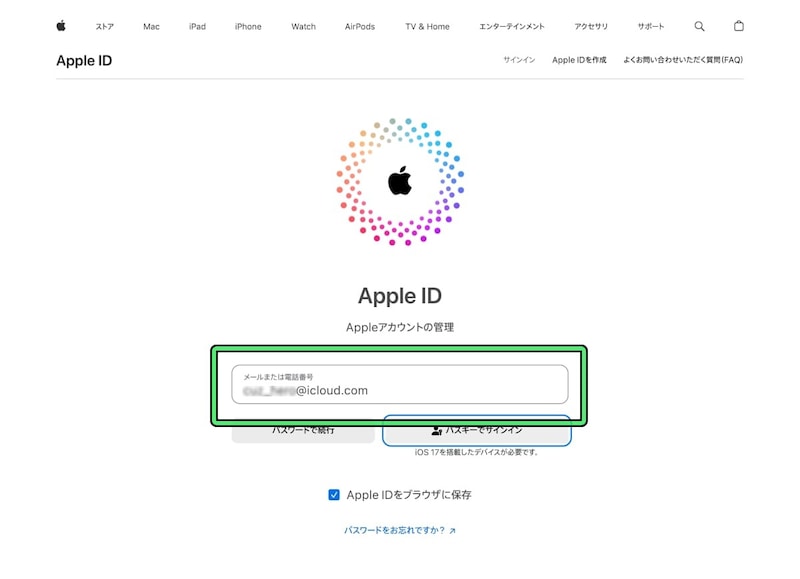Click the Apple ID heading logo text

click(x=84, y=61)
